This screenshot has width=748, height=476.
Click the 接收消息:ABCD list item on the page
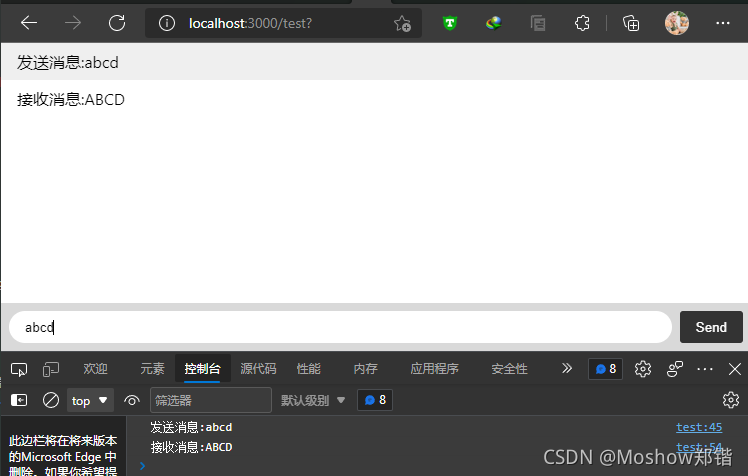pos(374,99)
